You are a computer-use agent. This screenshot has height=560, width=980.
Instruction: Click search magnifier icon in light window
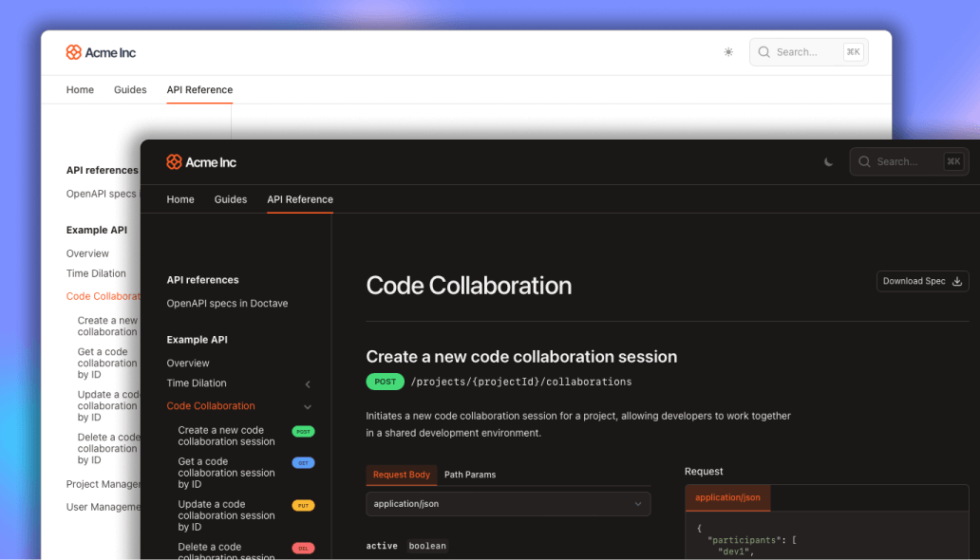pos(763,52)
